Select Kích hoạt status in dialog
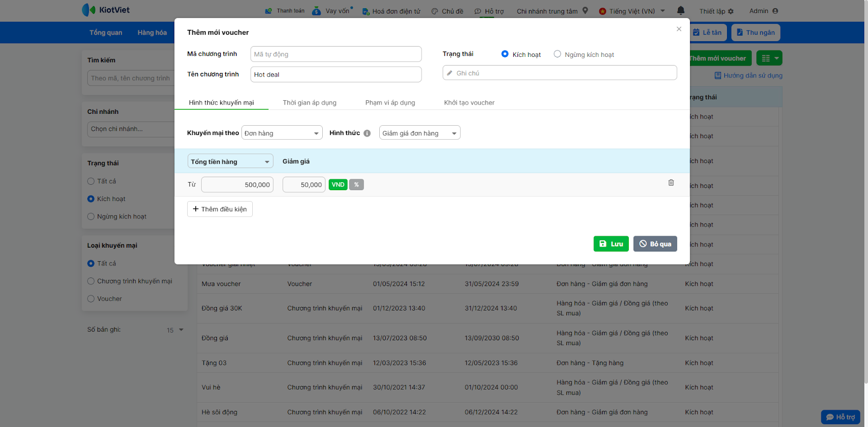868x427 pixels. pyautogui.click(x=505, y=54)
